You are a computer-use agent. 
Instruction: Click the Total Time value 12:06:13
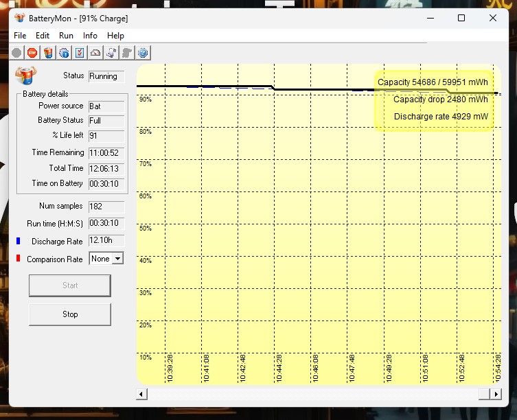tap(106, 169)
